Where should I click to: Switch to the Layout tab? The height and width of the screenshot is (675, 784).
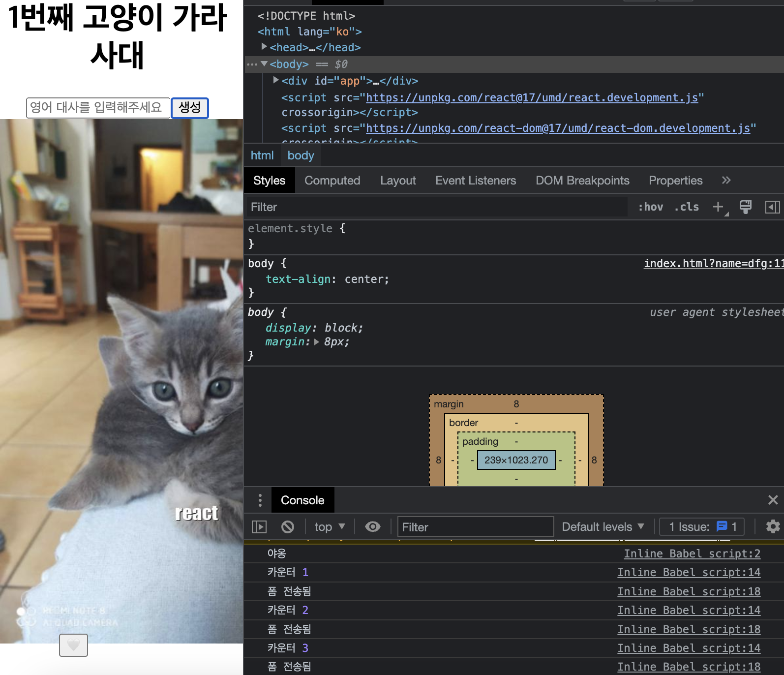pos(398,181)
